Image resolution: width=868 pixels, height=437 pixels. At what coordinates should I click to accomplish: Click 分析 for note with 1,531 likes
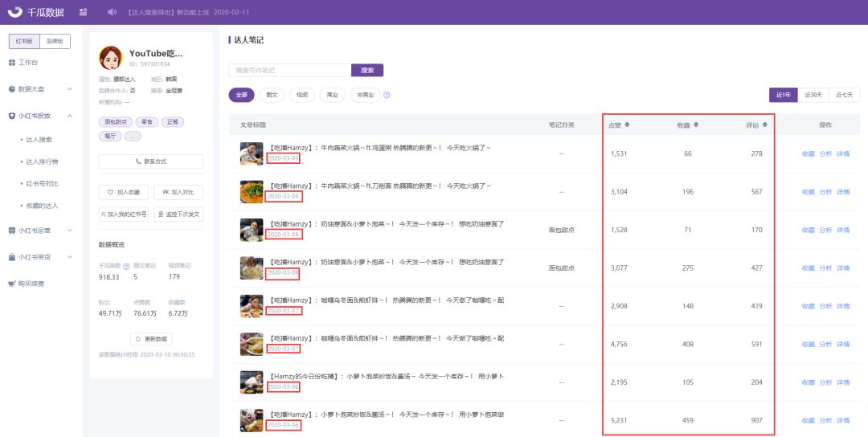pos(825,153)
